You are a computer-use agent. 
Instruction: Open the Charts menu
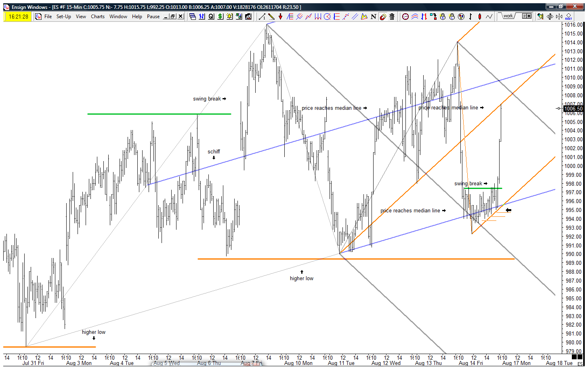[x=98, y=17]
